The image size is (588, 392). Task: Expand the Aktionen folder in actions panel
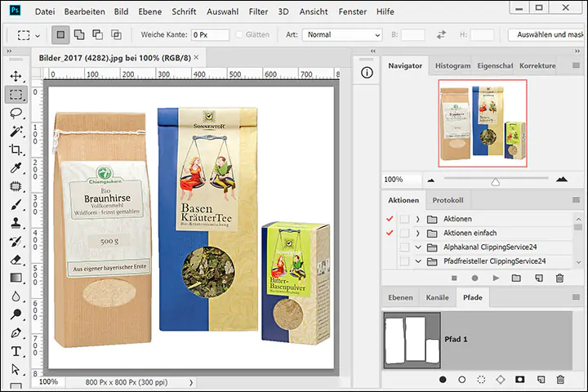418,219
